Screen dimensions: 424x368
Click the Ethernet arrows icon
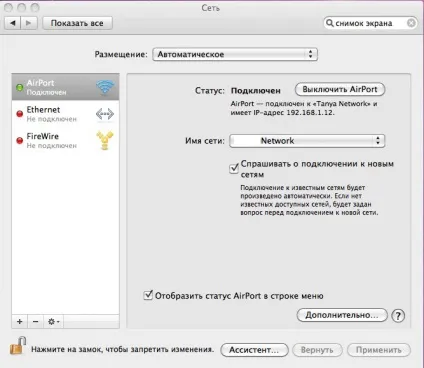pyautogui.click(x=105, y=114)
